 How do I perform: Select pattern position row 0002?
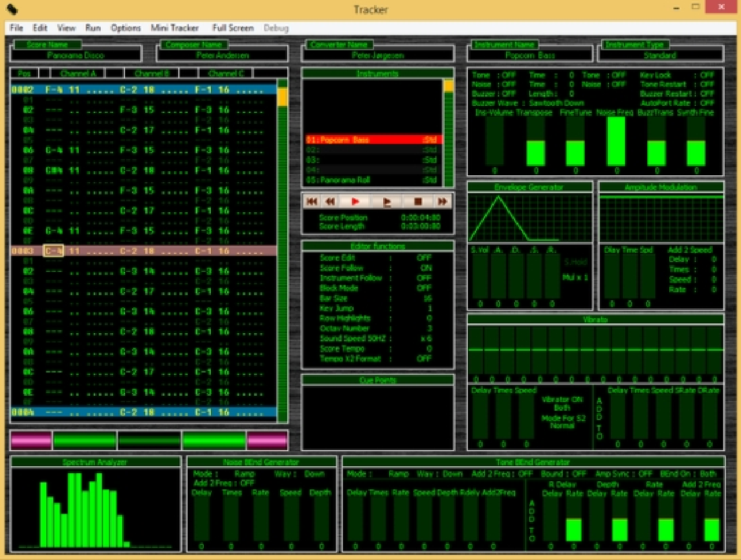click(x=144, y=90)
